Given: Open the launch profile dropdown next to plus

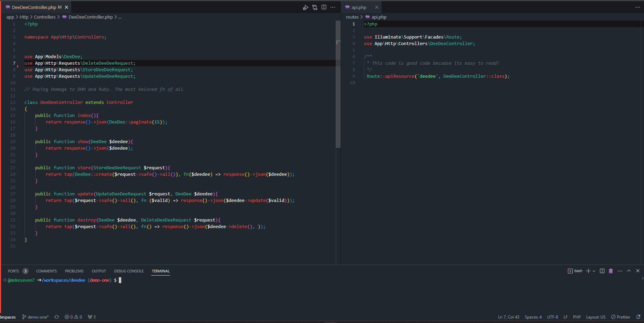Looking at the screenshot, I should click(x=594, y=271).
